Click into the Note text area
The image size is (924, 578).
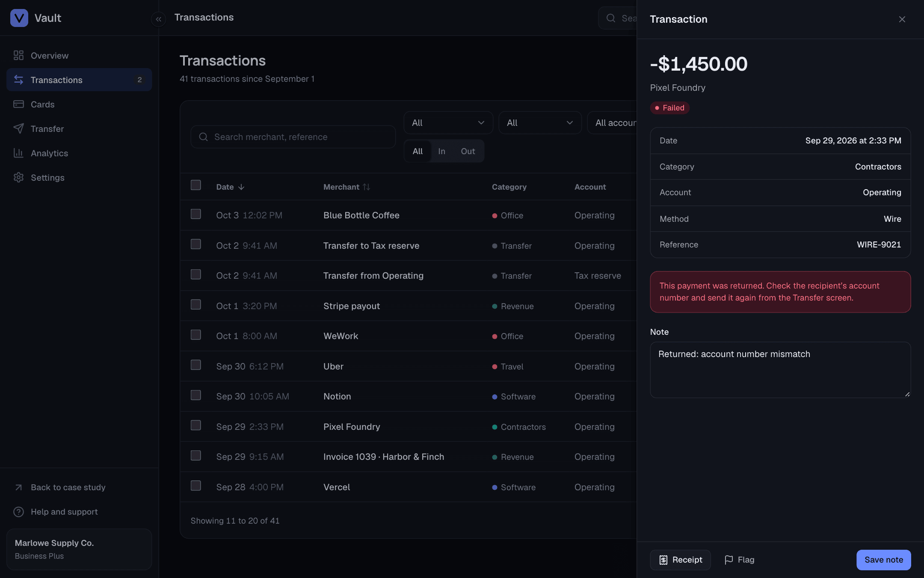(x=780, y=370)
